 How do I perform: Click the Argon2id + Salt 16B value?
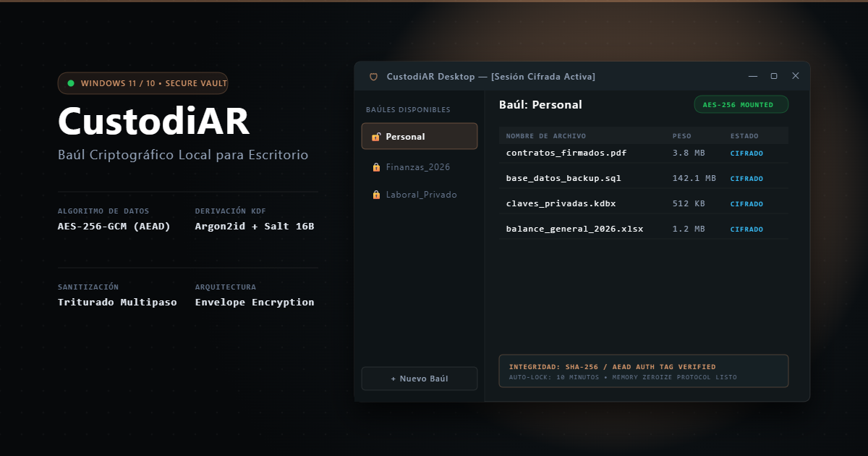[255, 226]
